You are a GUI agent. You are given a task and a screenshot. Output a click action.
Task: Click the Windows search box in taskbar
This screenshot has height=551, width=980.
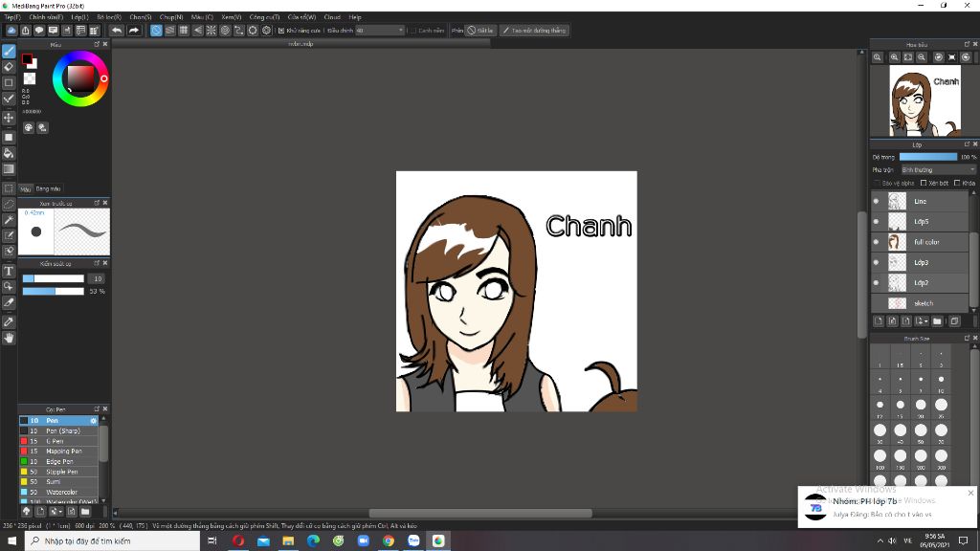pyautogui.click(x=113, y=541)
